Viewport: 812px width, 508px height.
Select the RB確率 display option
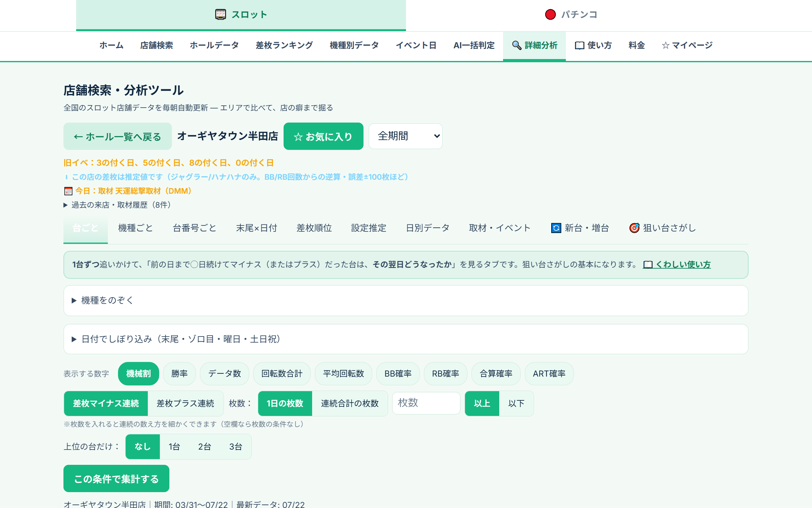click(445, 374)
